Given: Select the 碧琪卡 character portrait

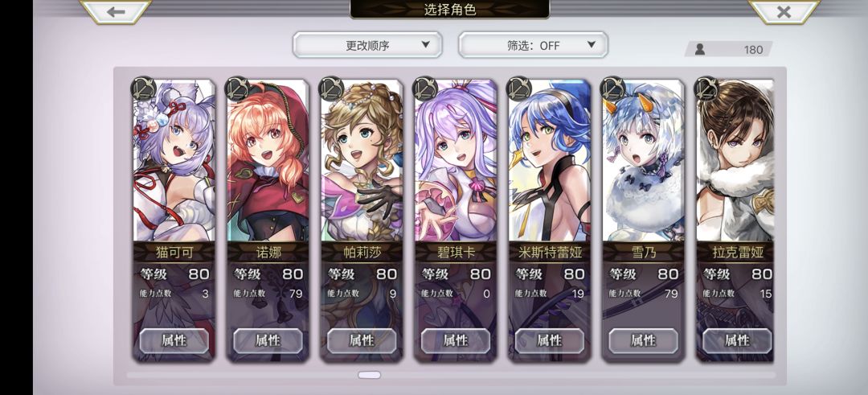Looking at the screenshot, I should pos(456,161).
